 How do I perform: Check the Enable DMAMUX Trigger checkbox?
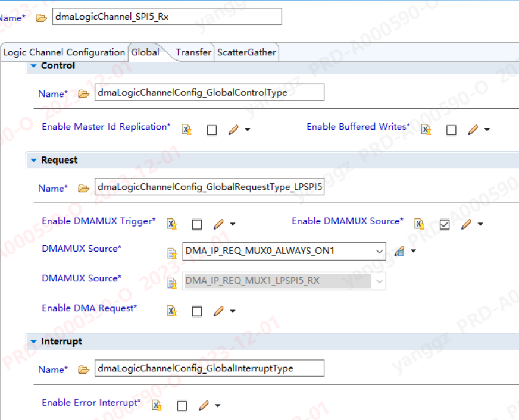coord(197,224)
